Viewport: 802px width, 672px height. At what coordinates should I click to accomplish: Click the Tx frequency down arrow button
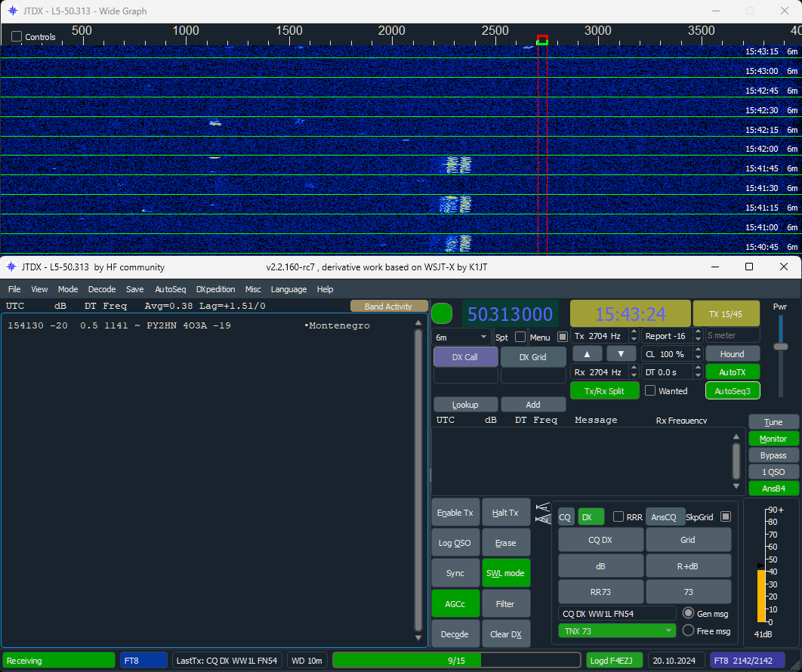coord(621,354)
